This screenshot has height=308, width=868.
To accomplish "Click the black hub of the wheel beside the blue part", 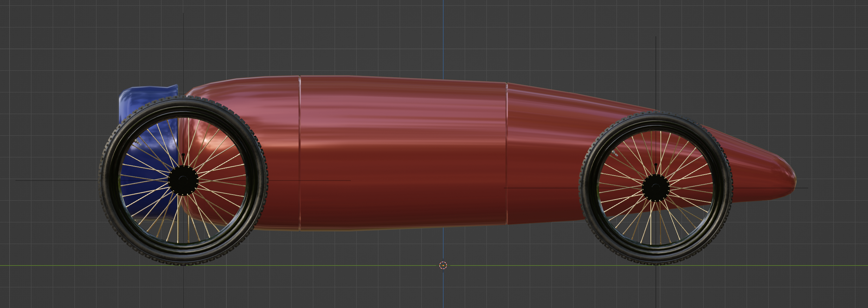I will point(183,180).
